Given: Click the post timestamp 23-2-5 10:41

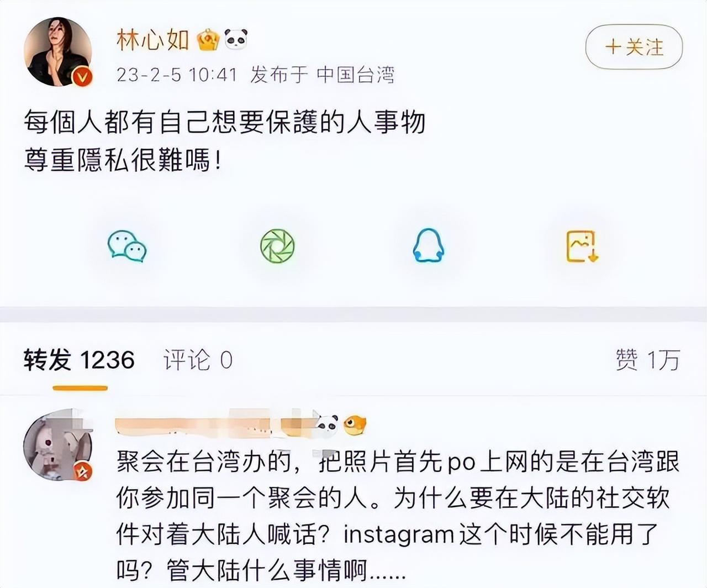Looking at the screenshot, I should (177, 75).
